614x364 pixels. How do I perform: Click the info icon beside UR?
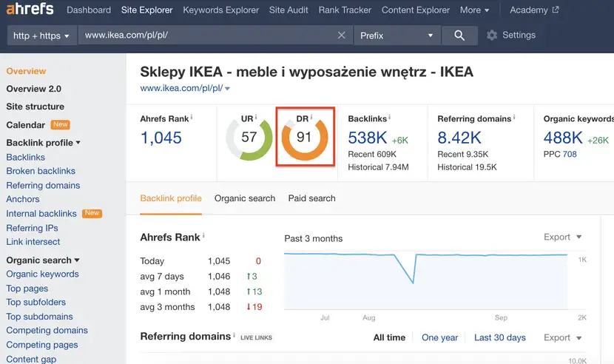(256, 117)
